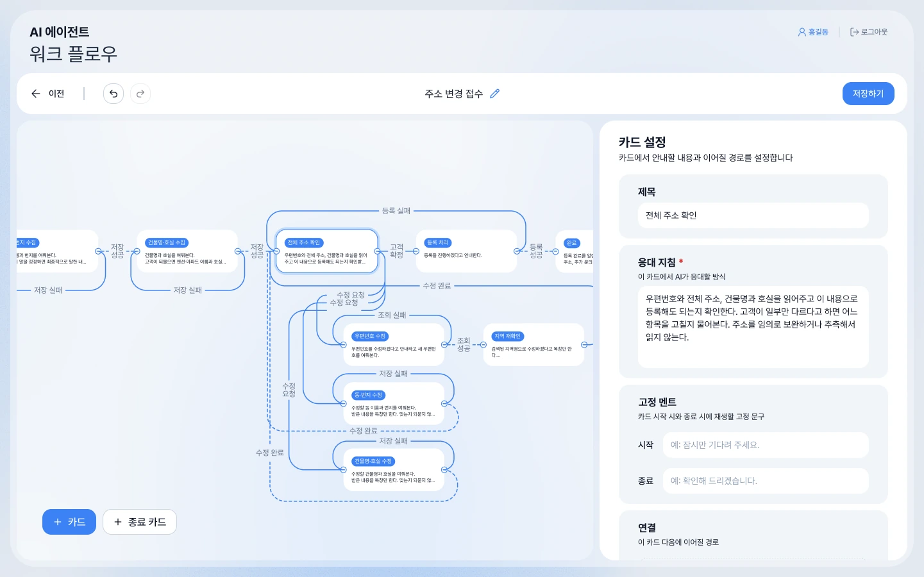Click the 등록 성공 connection label

pos(536,251)
